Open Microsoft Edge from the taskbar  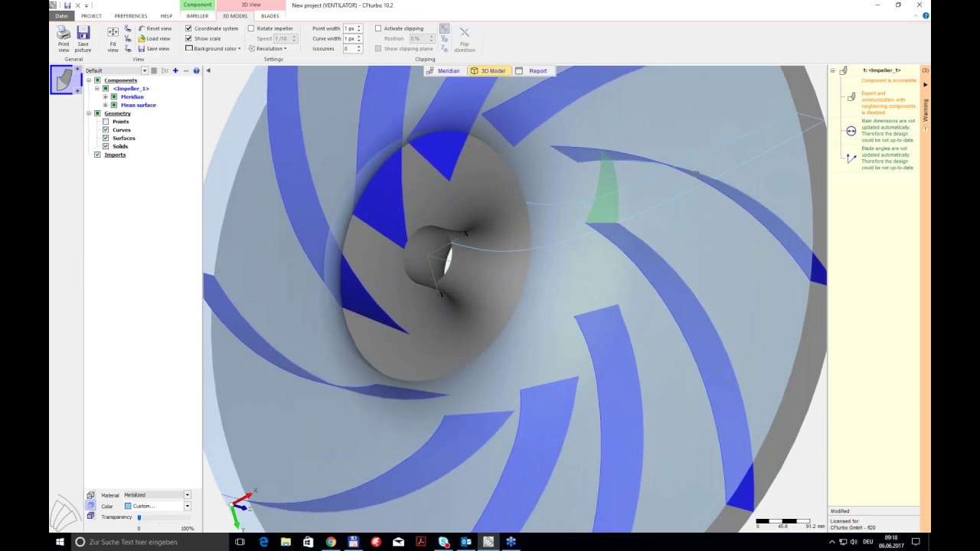(263, 542)
